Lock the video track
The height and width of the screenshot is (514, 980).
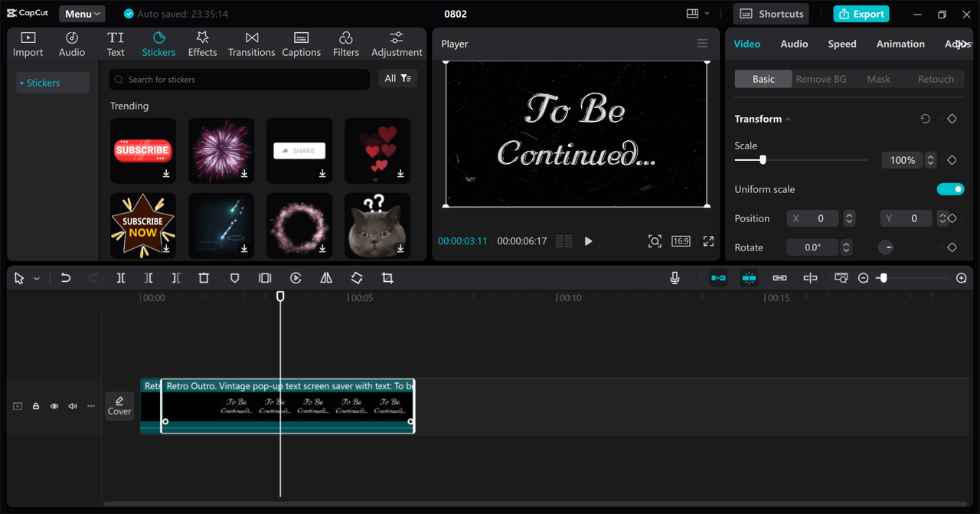click(x=36, y=406)
